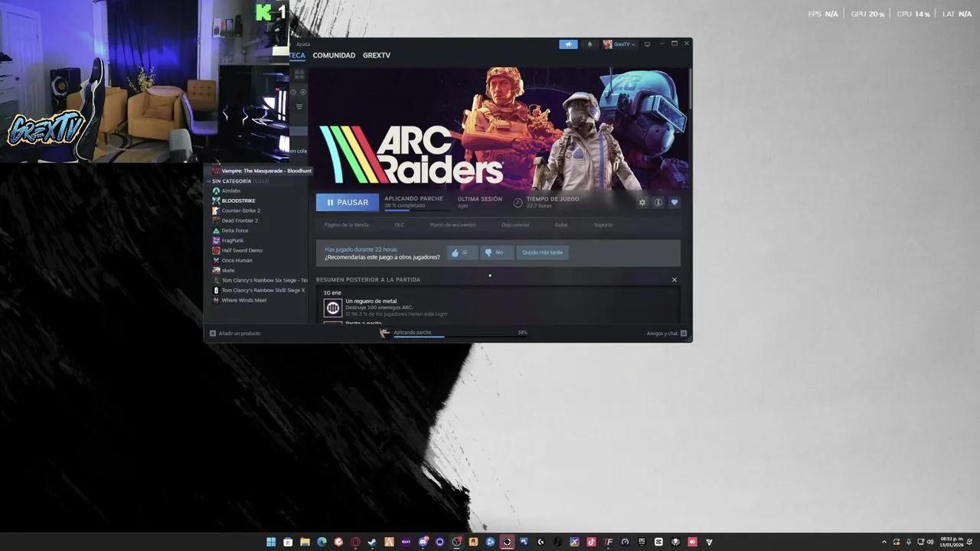Image resolution: width=980 pixels, height=551 pixels.
Task: Open Steam announcements megaphone icon
Action: 568,44
